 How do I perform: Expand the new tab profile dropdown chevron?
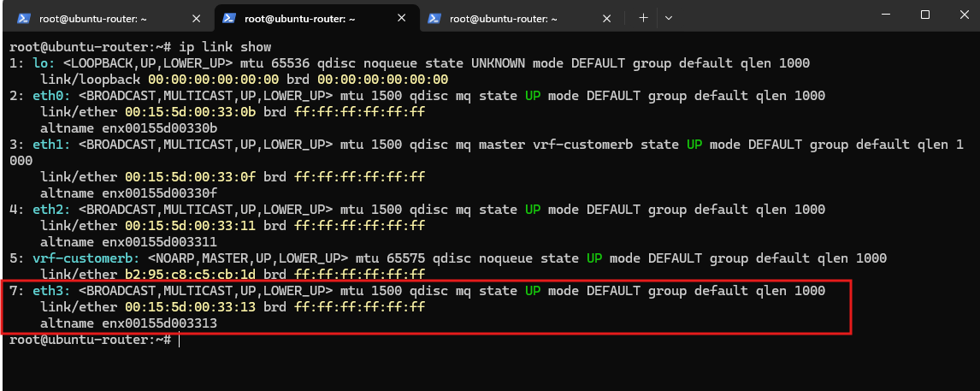(669, 18)
